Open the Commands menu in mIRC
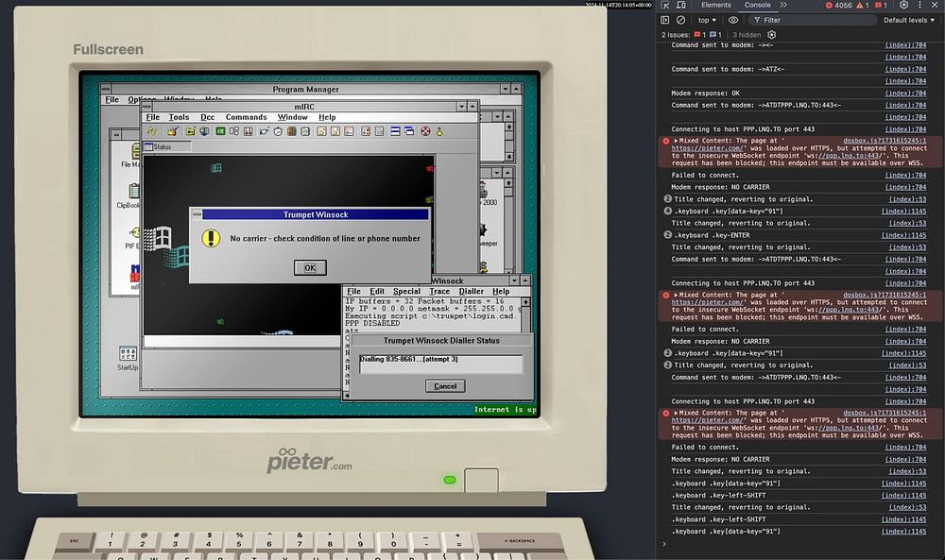Image resolution: width=945 pixels, height=560 pixels. click(x=246, y=117)
